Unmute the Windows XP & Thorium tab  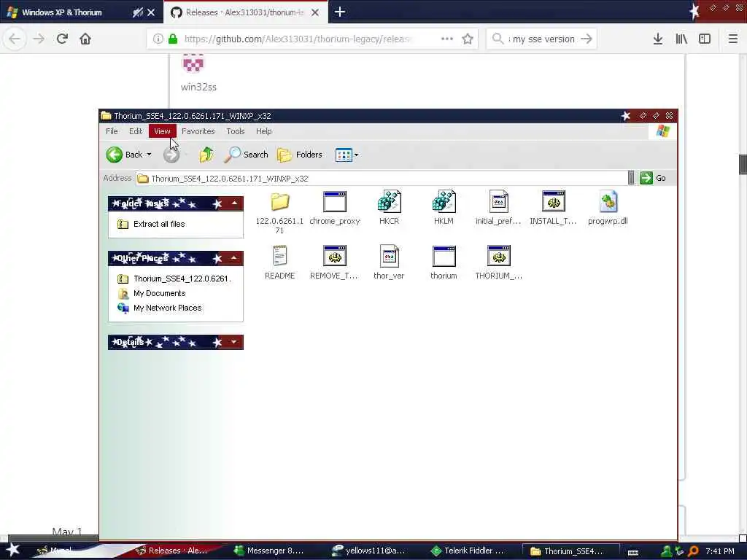pyautogui.click(x=138, y=12)
